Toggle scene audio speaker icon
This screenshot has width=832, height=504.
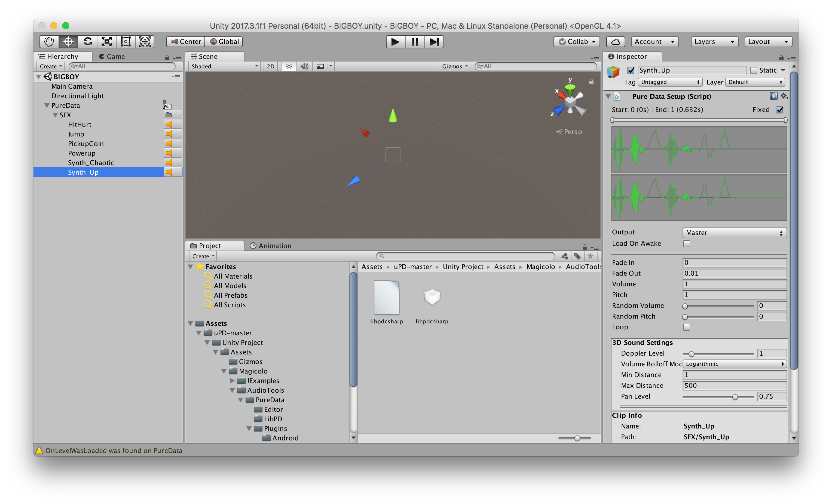pos(304,67)
